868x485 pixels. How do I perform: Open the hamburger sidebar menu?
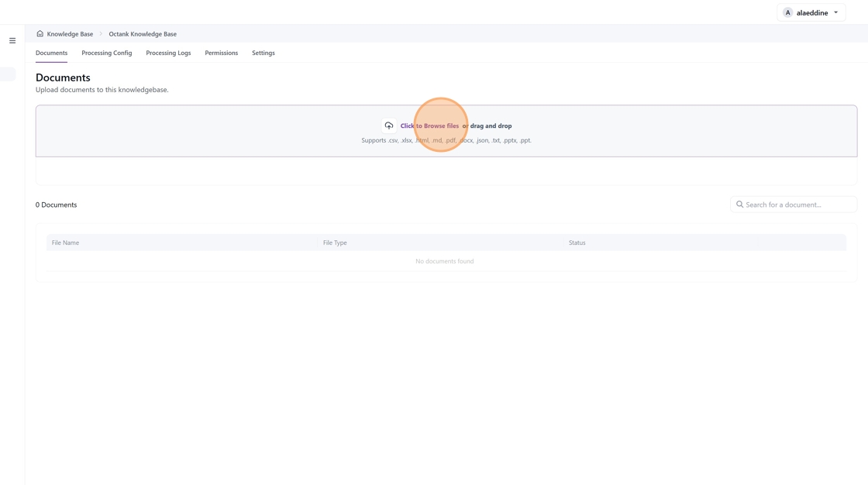(x=12, y=40)
